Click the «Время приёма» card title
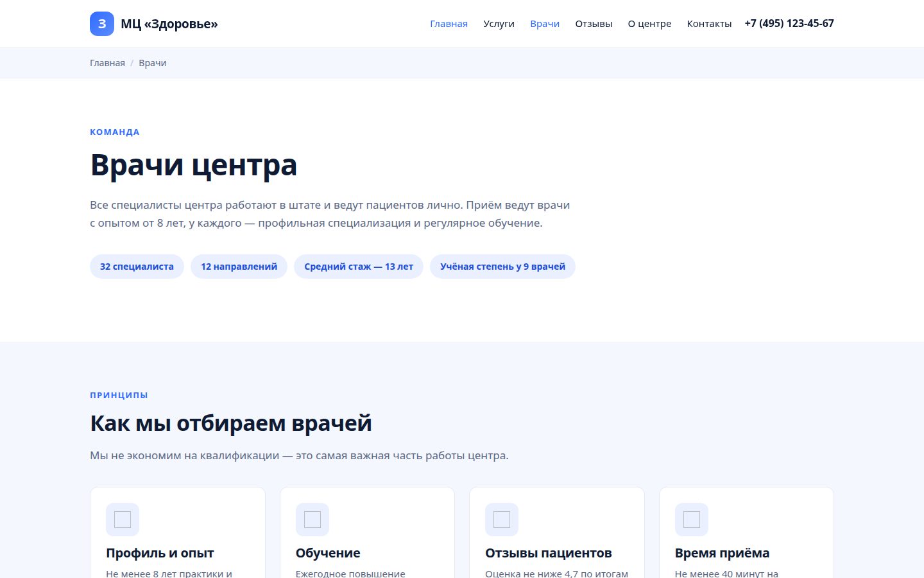 (722, 553)
